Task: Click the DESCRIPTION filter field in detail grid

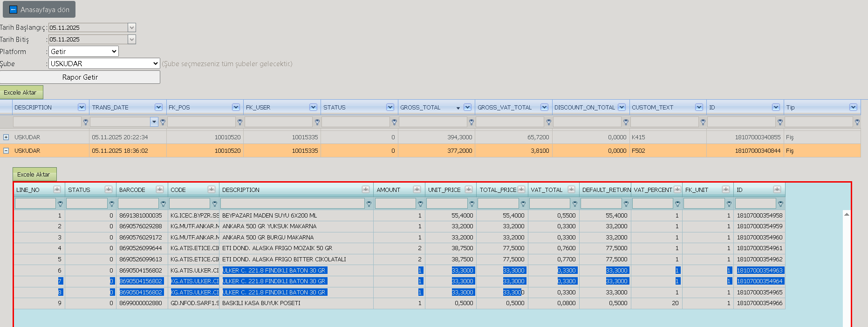Action: pos(293,204)
